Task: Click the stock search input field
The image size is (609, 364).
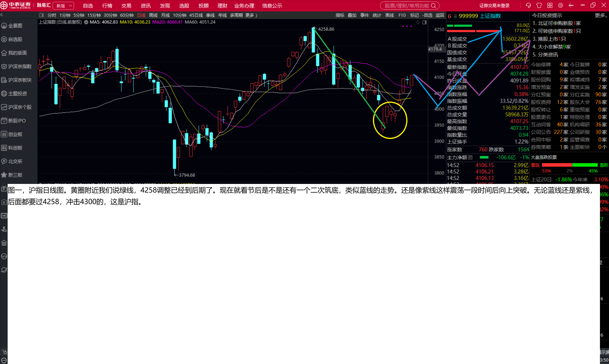Action: click(x=406, y=6)
